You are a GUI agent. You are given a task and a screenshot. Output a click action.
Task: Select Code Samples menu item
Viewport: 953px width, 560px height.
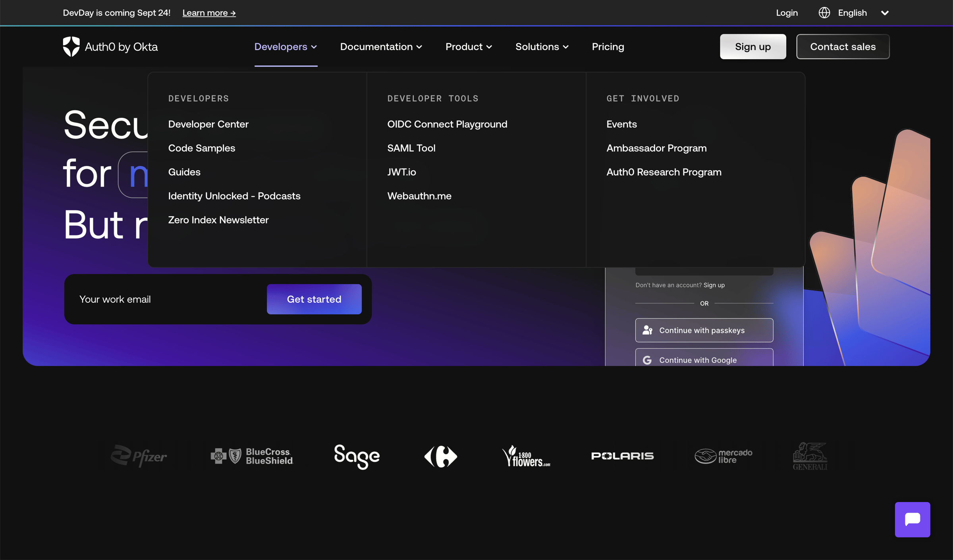tap(202, 148)
